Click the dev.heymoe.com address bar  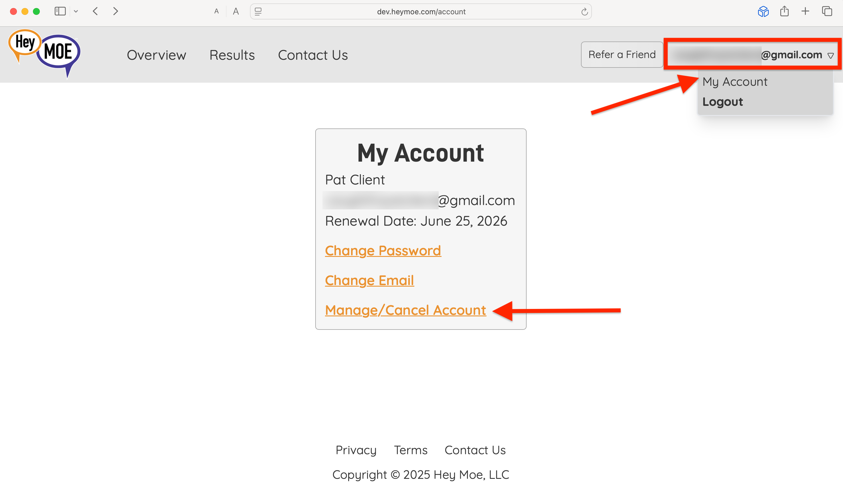click(421, 11)
